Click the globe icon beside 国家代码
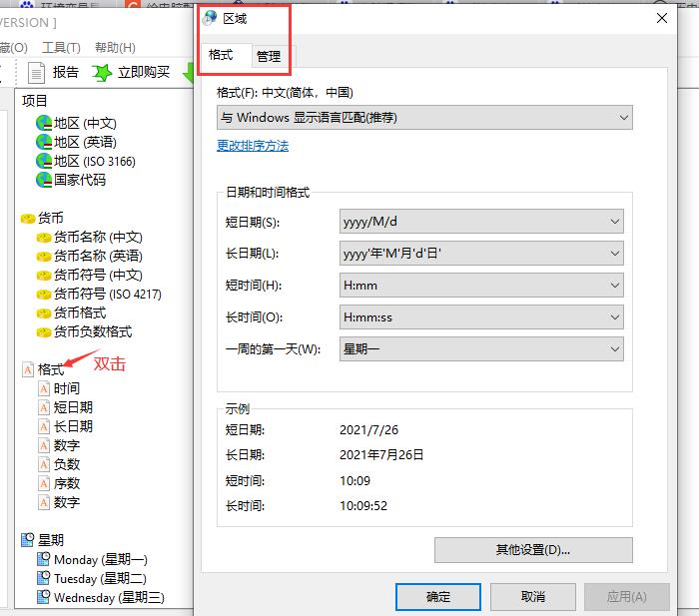The width and height of the screenshot is (699, 616). point(44,180)
